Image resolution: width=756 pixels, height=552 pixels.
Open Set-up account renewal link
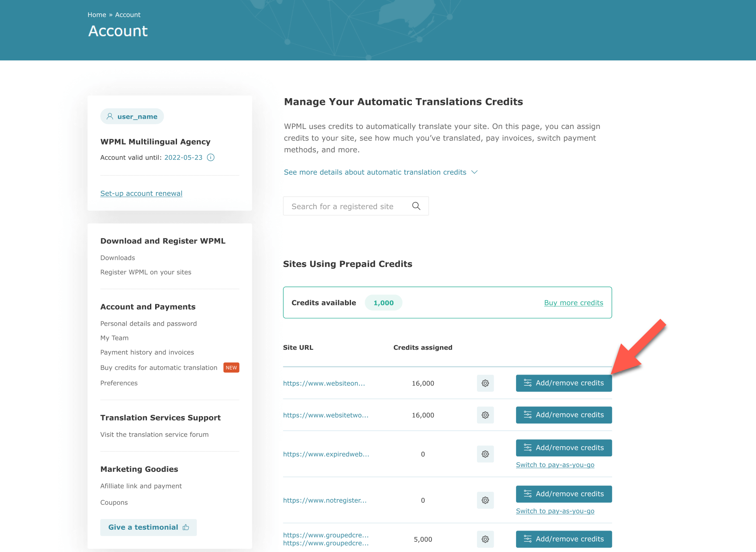point(141,193)
